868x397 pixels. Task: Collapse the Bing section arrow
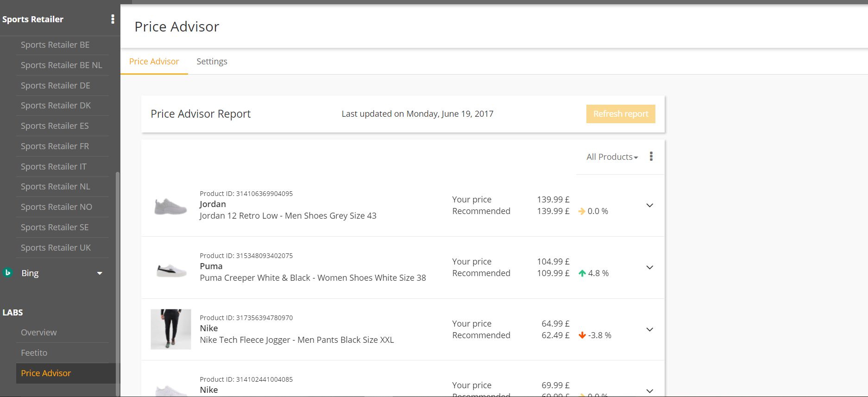click(x=100, y=273)
